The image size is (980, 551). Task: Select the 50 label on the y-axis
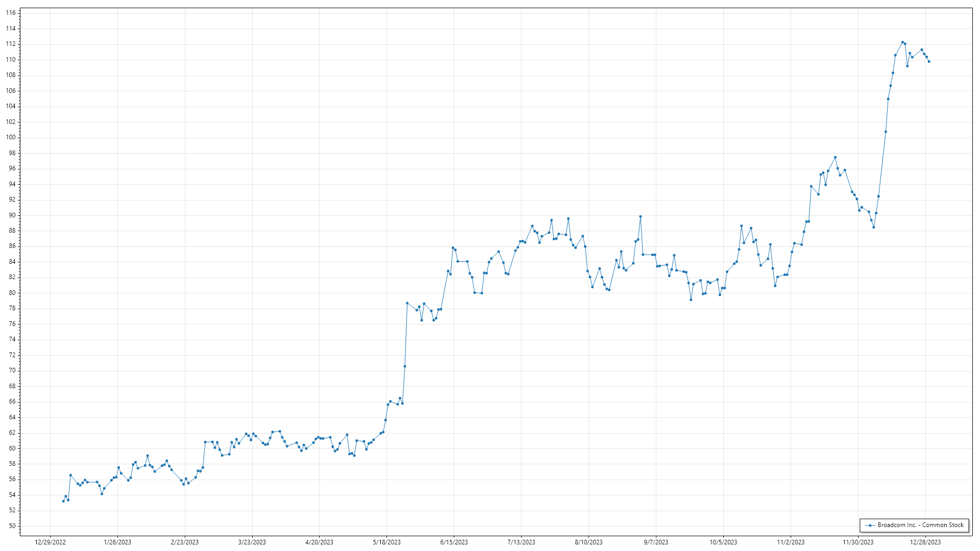12,526
